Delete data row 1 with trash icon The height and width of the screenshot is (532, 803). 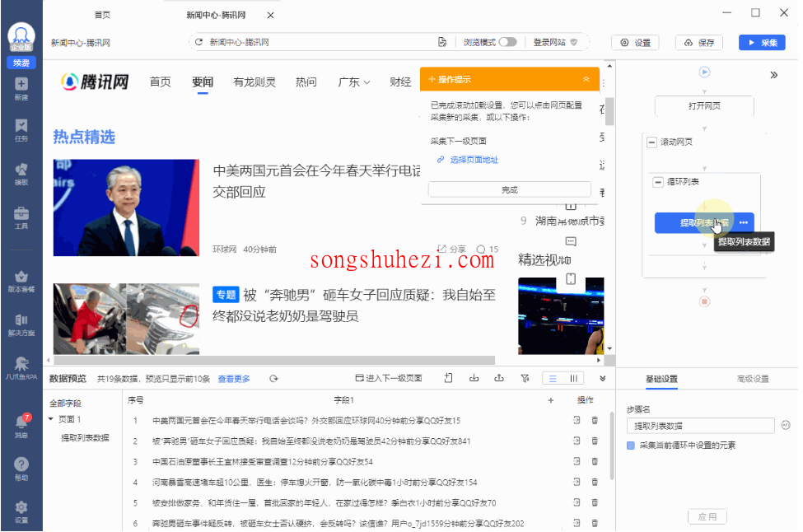(x=595, y=420)
